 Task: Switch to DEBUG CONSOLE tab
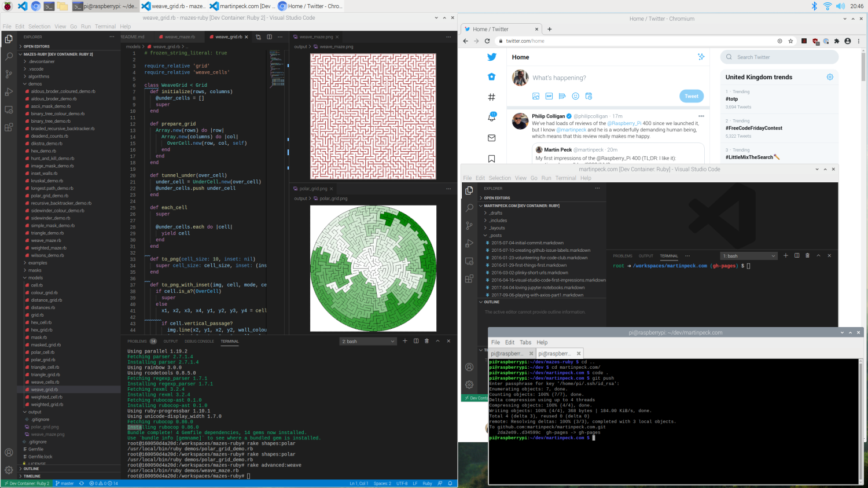(199, 342)
